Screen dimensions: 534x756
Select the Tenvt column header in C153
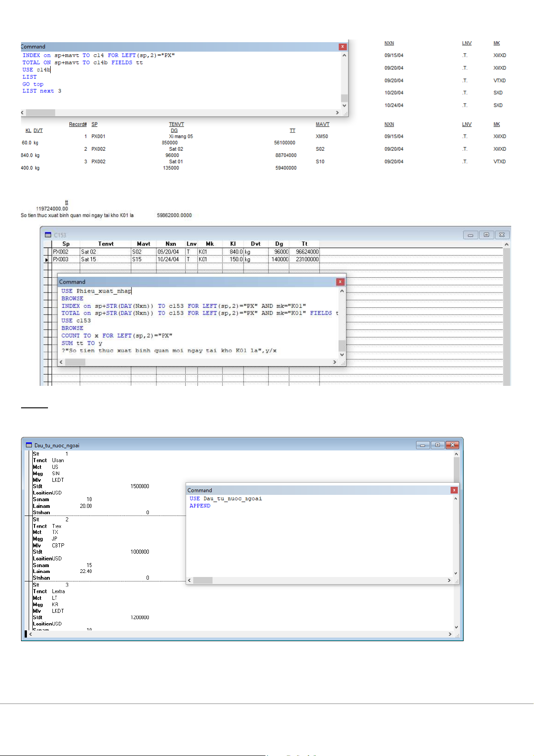(106, 244)
